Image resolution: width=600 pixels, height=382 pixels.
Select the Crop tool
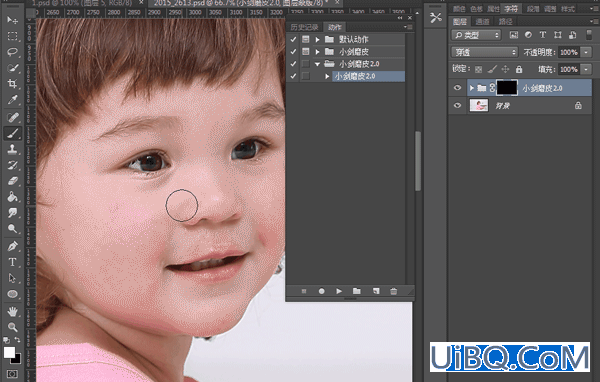[x=12, y=83]
